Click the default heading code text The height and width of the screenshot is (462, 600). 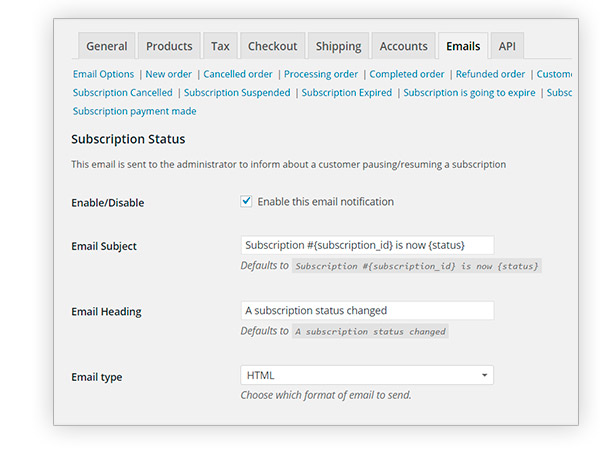[370, 331]
